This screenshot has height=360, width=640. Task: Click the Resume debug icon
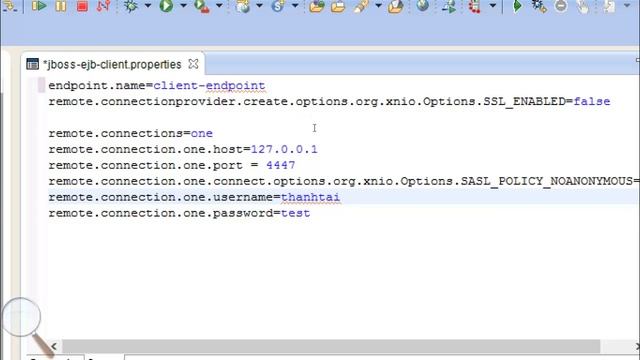coord(39,6)
